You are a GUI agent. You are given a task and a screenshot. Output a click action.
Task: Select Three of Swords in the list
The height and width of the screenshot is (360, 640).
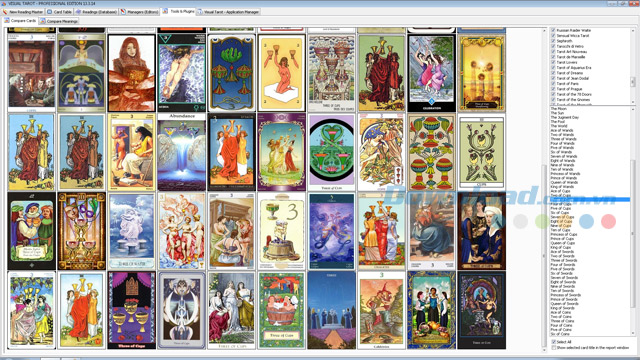pos(564,260)
